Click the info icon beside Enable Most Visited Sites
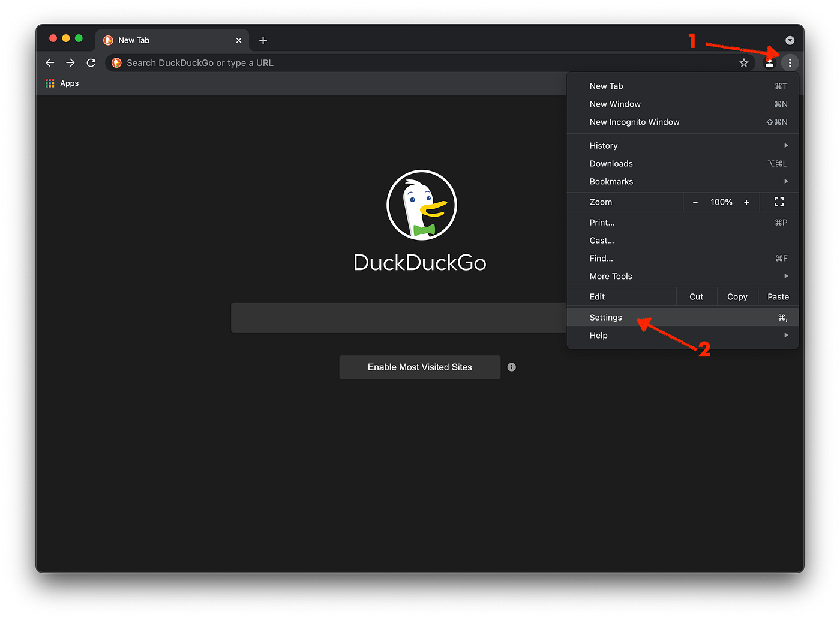The height and width of the screenshot is (620, 840). point(512,367)
